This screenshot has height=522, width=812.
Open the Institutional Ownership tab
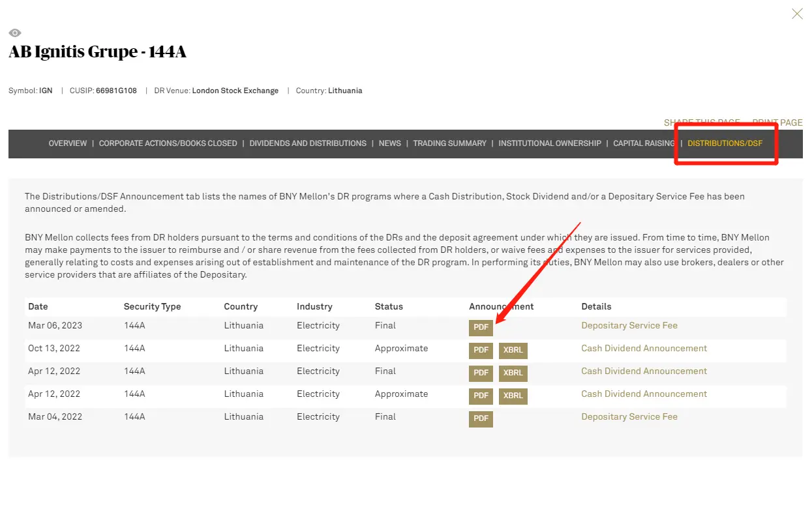pos(550,143)
